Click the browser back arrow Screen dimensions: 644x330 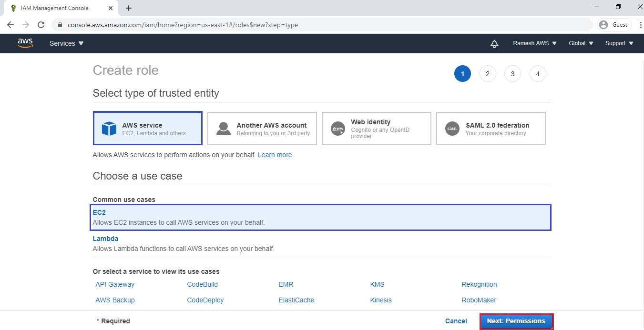(x=10, y=25)
